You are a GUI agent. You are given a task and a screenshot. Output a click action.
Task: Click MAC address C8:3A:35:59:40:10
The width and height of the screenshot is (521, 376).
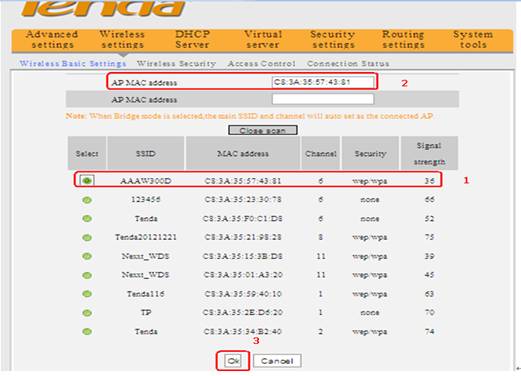243,294
